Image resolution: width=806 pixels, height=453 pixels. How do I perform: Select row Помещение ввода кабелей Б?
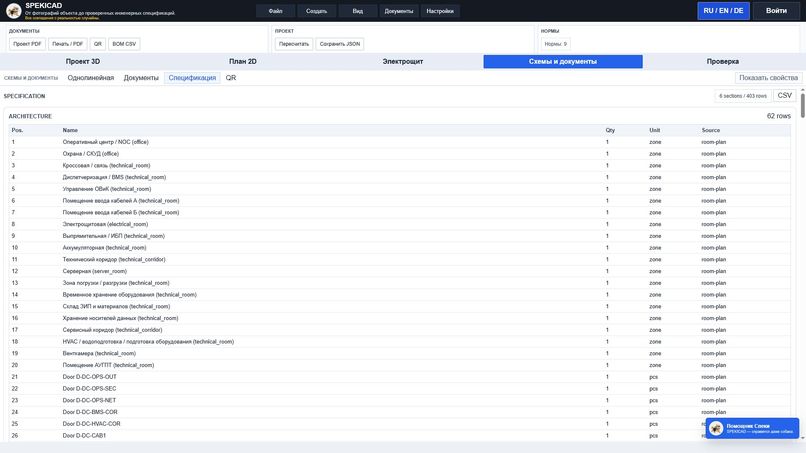pyautogui.click(x=399, y=213)
